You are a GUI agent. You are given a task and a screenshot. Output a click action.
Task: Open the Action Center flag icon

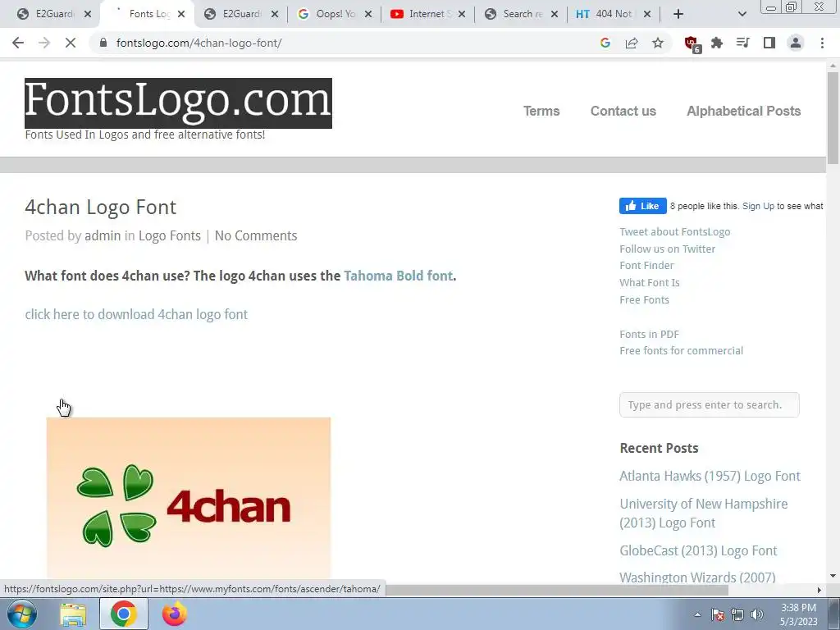tap(718, 615)
